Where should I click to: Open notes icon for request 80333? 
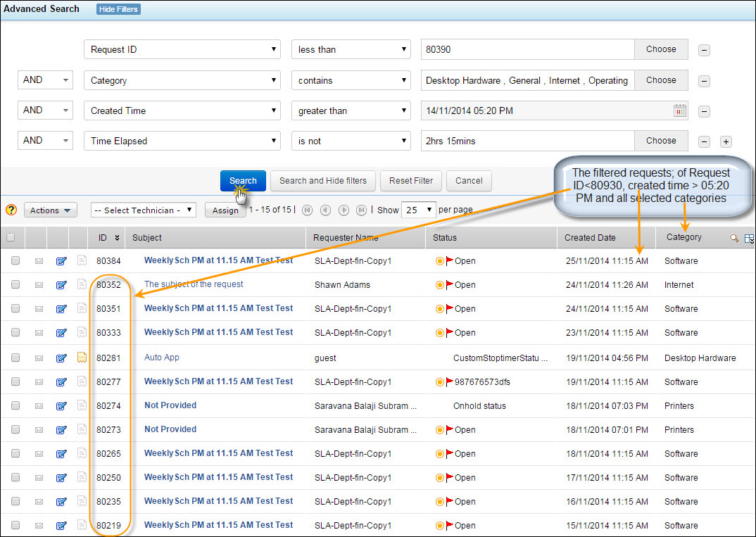coord(82,332)
